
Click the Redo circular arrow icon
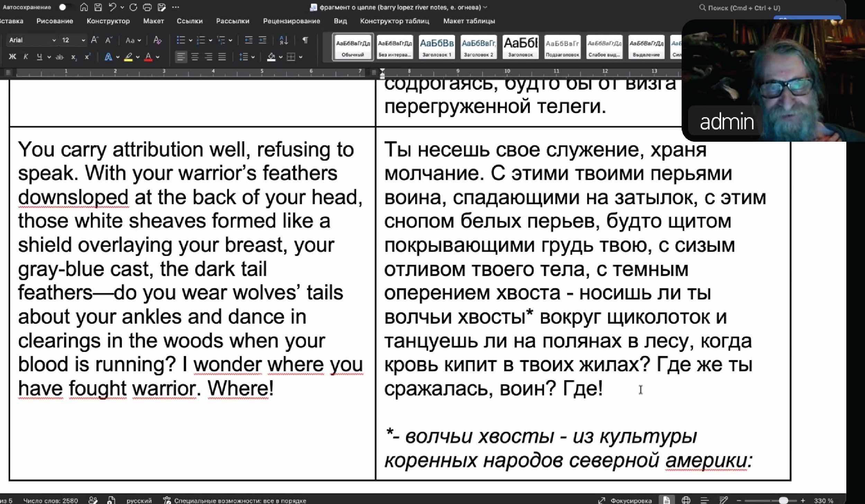pyautogui.click(x=133, y=7)
